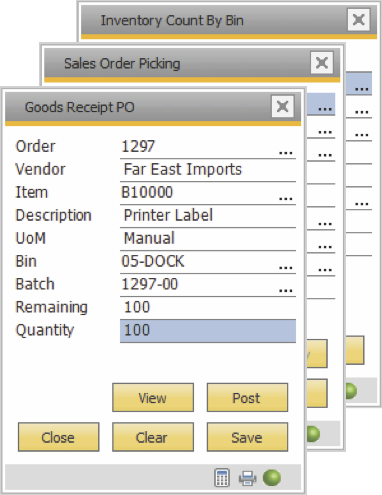Click the Clear button
This screenshot has width=382, height=495.
tap(153, 437)
